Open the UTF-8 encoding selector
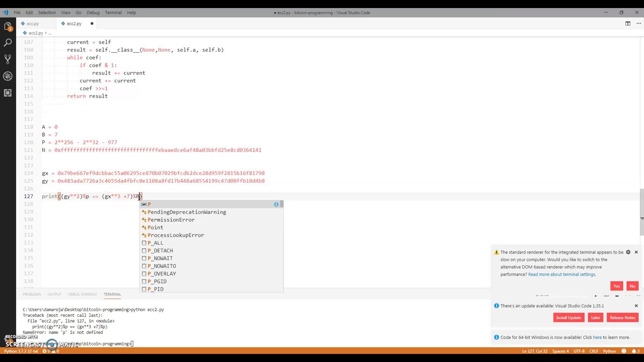Screen dimensions: 644x362 [x=579, y=351]
